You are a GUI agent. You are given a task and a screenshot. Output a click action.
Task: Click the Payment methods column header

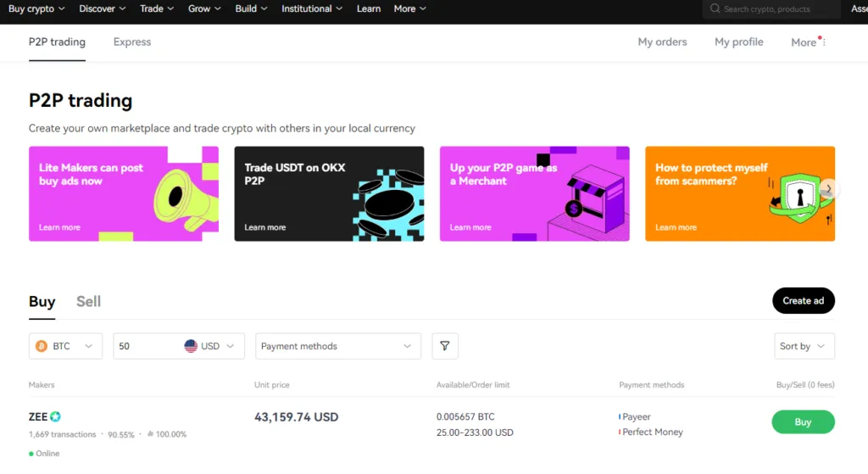pyautogui.click(x=652, y=385)
